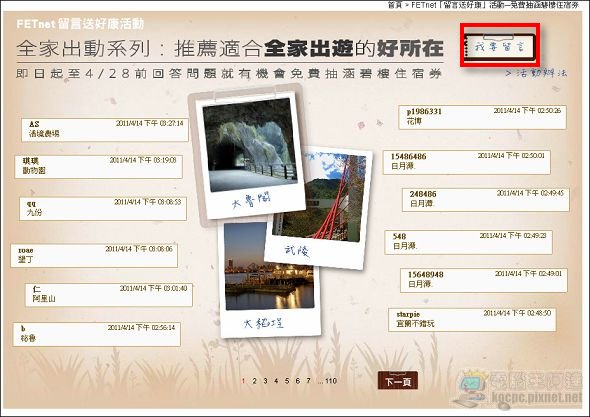Click handwritten 大稻埕 caption
The image size is (590, 417).
(x=263, y=323)
